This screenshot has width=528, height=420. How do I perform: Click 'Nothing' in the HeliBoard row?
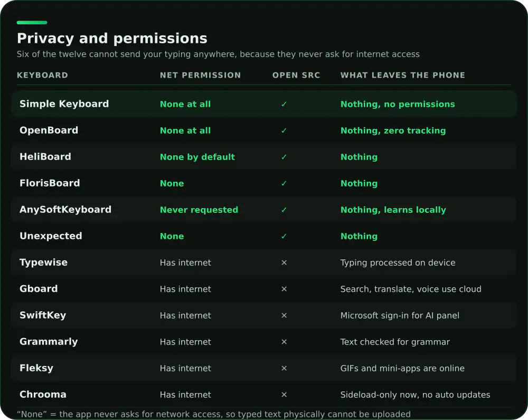[359, 157]
